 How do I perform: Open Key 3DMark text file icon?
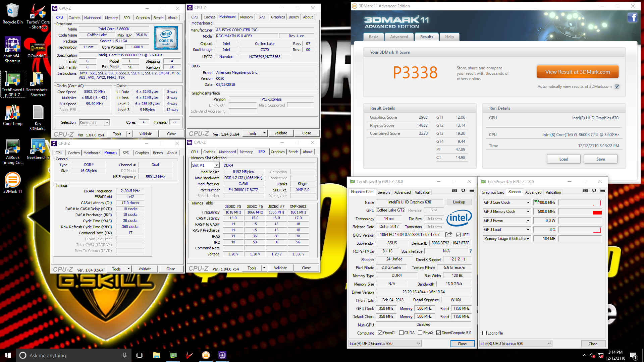pyautogui.click(x=38, y=117)
